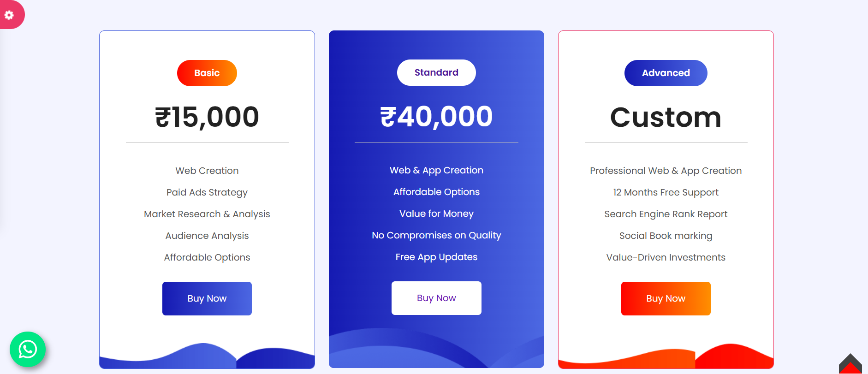868x374 pixels.
Task: Click Paid Ads Strategy feature text
Action: [207, 192]
